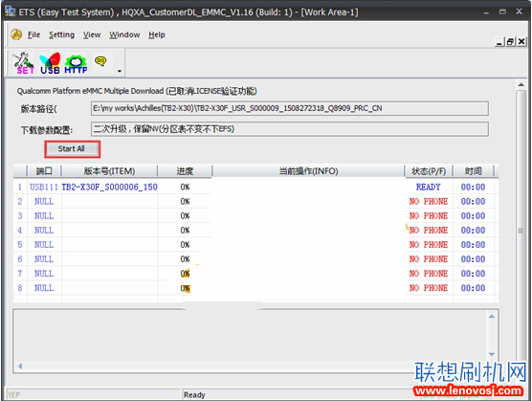Select the USB111 port cell
The image size is (532, 401).
[44, 187]
